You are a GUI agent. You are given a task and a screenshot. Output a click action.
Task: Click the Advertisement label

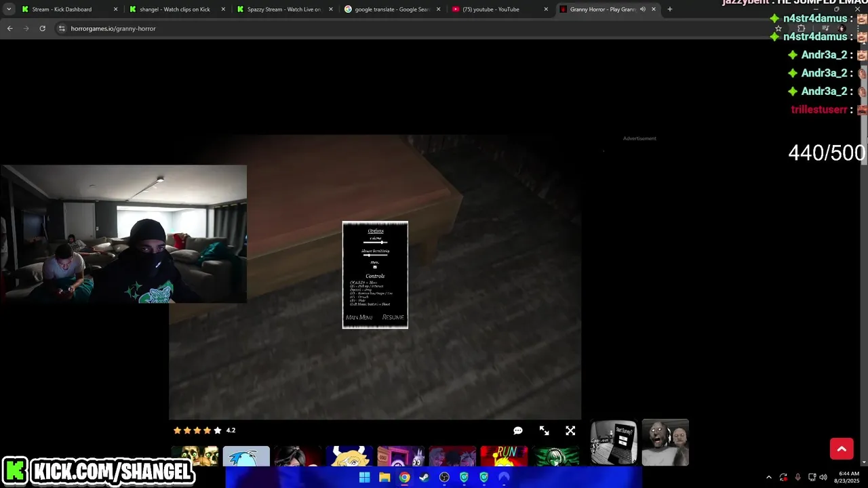639,138
